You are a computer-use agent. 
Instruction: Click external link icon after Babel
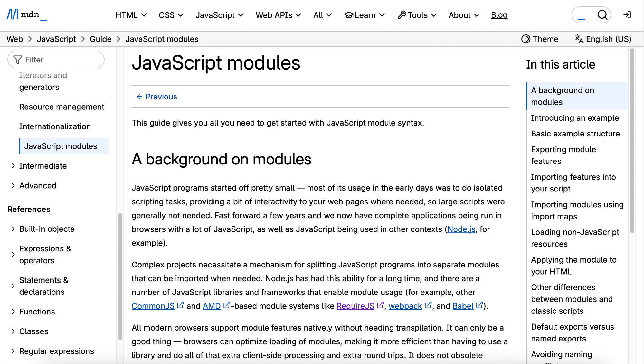coord(479,305)
